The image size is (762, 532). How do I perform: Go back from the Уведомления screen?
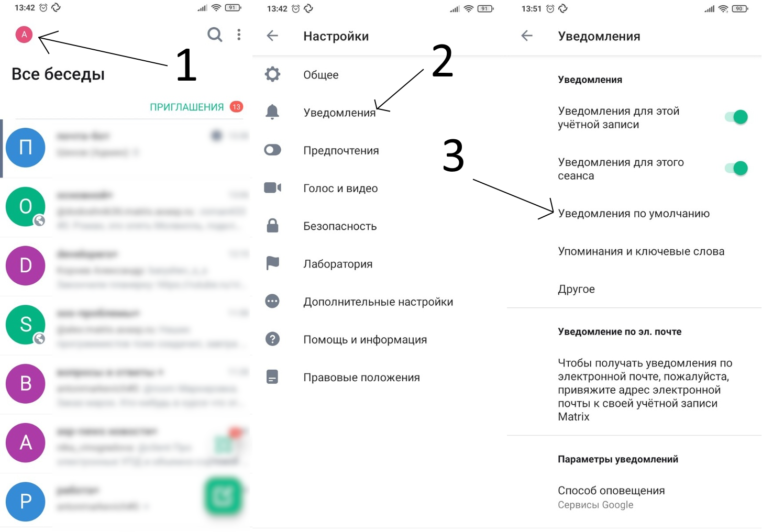click(x=527, y=36)
